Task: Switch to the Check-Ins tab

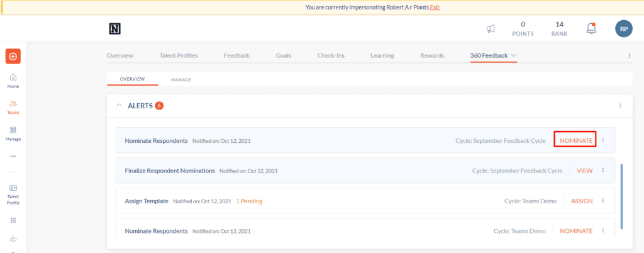Action: 331,55
